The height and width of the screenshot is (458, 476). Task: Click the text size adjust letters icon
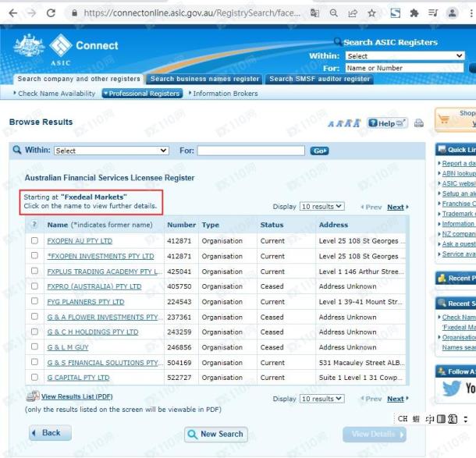344,123
